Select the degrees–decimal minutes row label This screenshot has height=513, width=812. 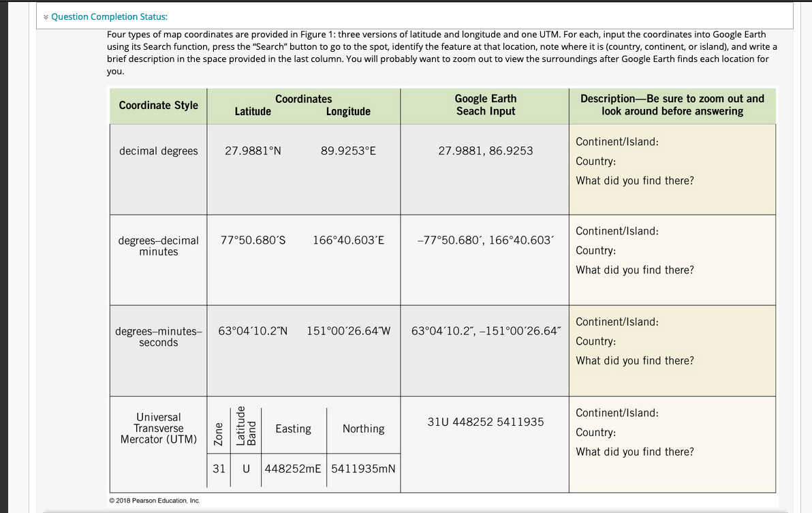click(159, 246)
